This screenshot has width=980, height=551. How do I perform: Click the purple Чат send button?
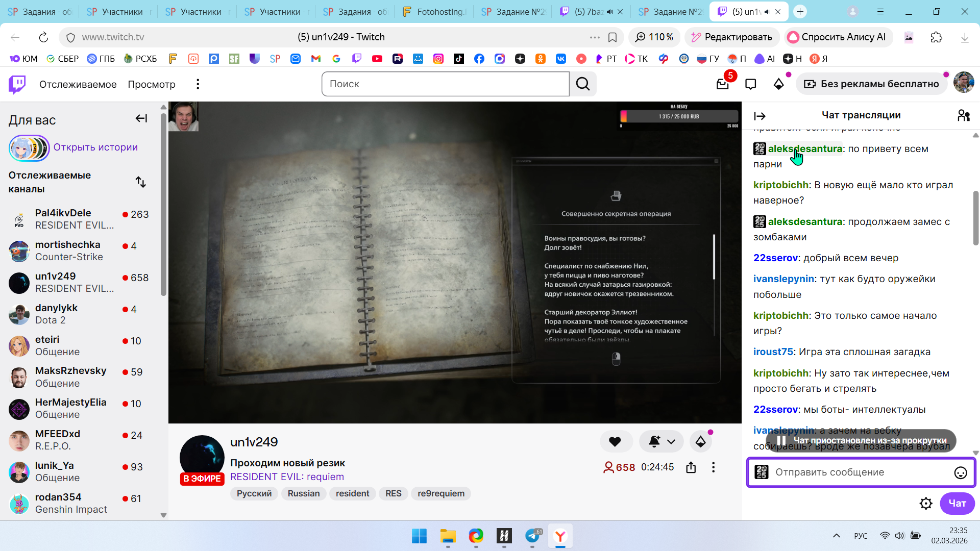point(957,504)
